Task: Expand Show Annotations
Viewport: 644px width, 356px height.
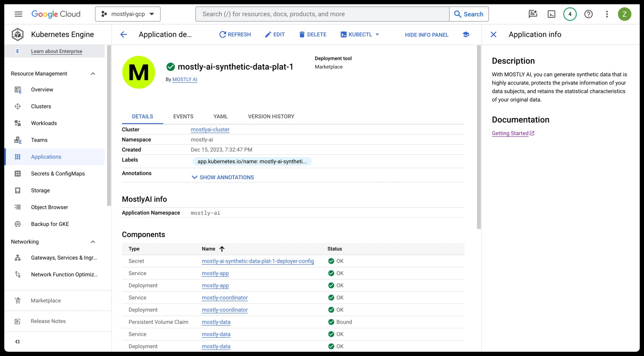Action: (223, 177)
